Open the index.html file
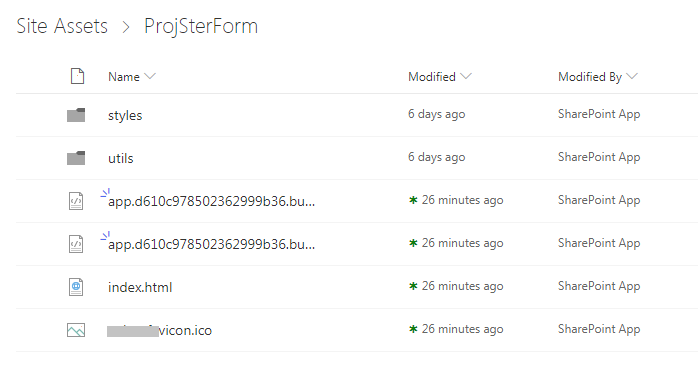698x372 pixels. 140,287
